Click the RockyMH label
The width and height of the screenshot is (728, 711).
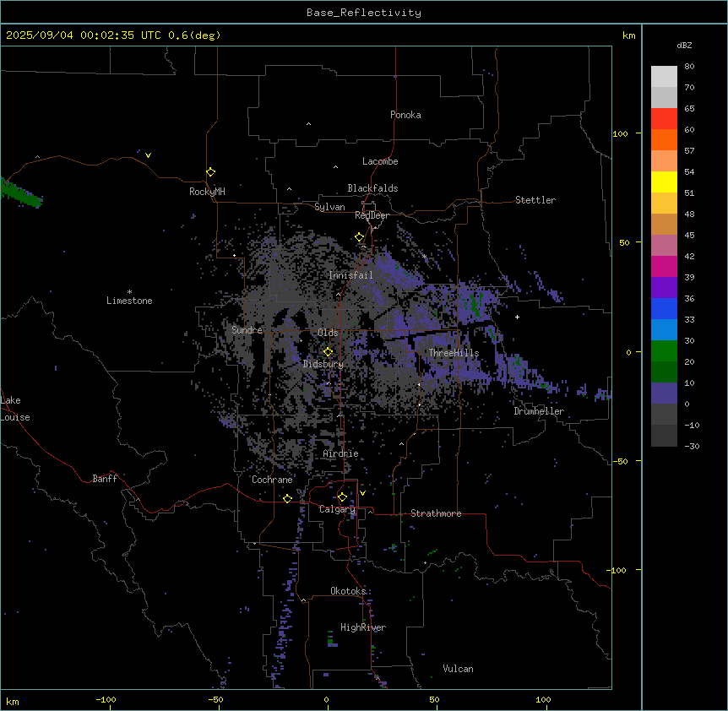pos(207,192)
